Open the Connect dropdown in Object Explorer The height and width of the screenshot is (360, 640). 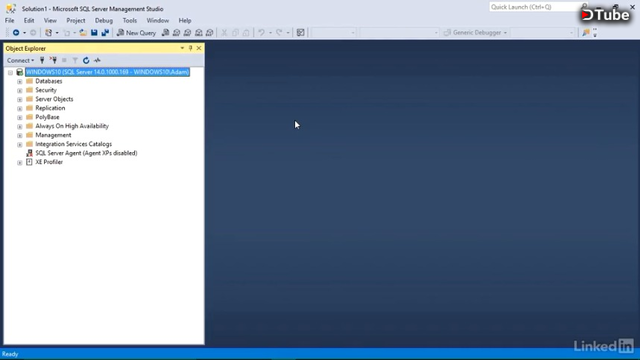pos(20,60)
